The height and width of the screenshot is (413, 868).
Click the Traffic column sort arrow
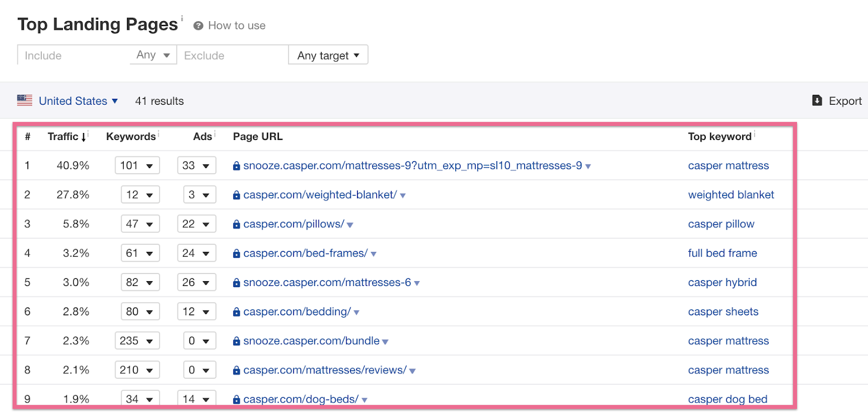(84, 137)
